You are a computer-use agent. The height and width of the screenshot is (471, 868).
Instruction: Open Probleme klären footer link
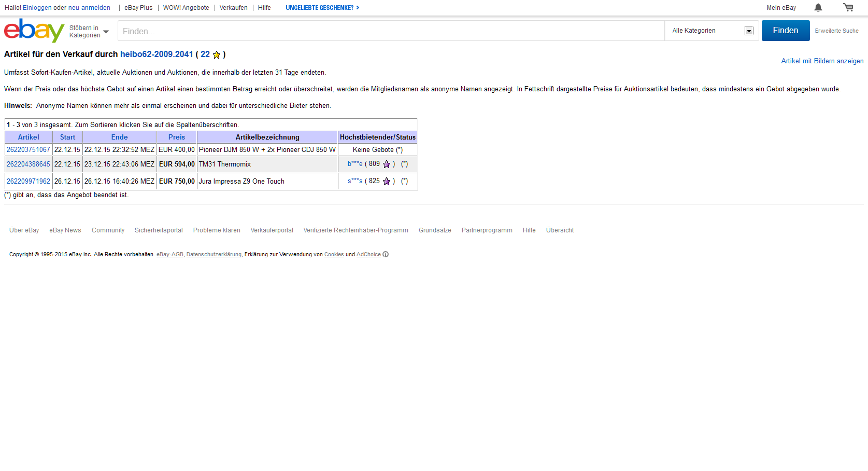coord(217,230)
